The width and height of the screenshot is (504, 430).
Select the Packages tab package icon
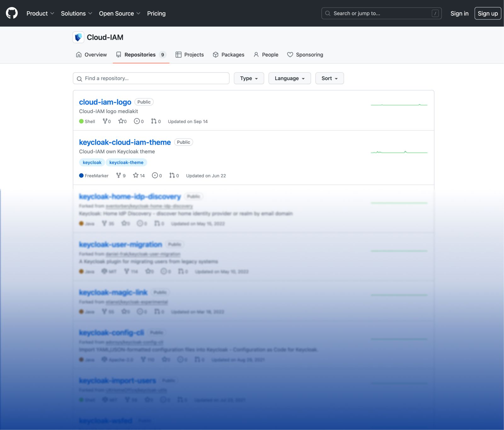pos(215,54)
